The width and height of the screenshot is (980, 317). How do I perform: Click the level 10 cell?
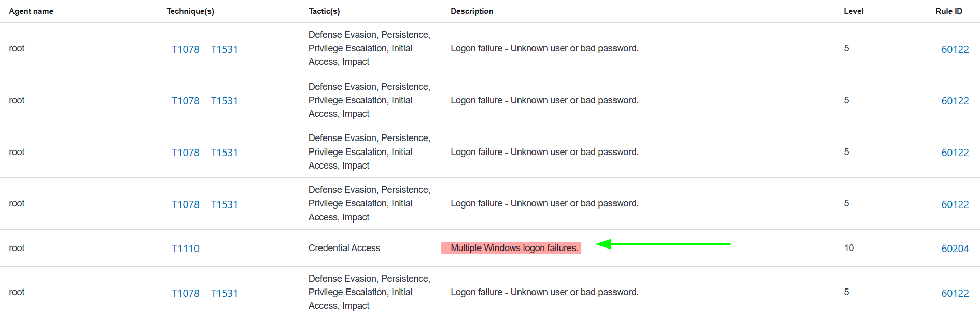tap(849, 248)
